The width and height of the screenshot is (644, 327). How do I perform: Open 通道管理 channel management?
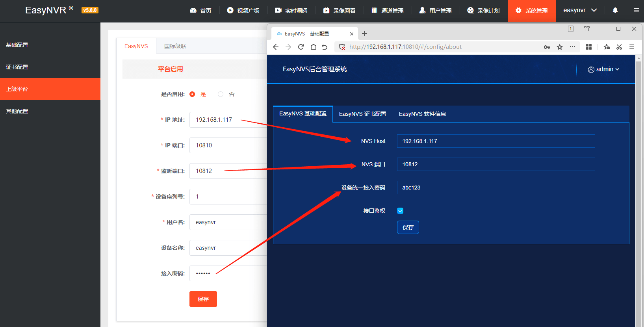click(x=387, y=11)
